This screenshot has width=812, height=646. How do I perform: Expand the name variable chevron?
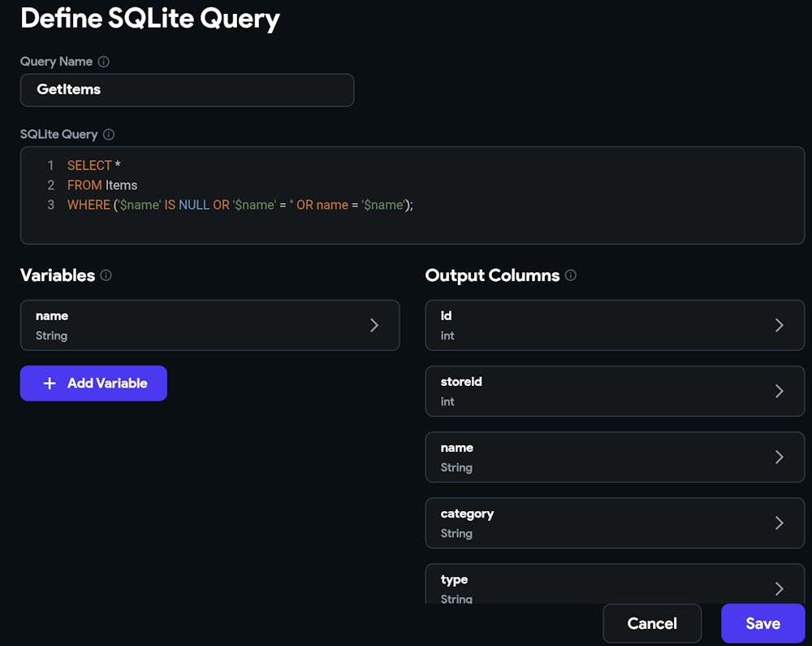coord(374,325)
